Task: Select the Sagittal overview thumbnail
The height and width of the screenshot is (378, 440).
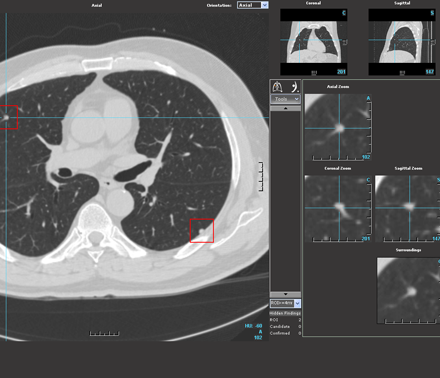Action: [x=402, y=42]
